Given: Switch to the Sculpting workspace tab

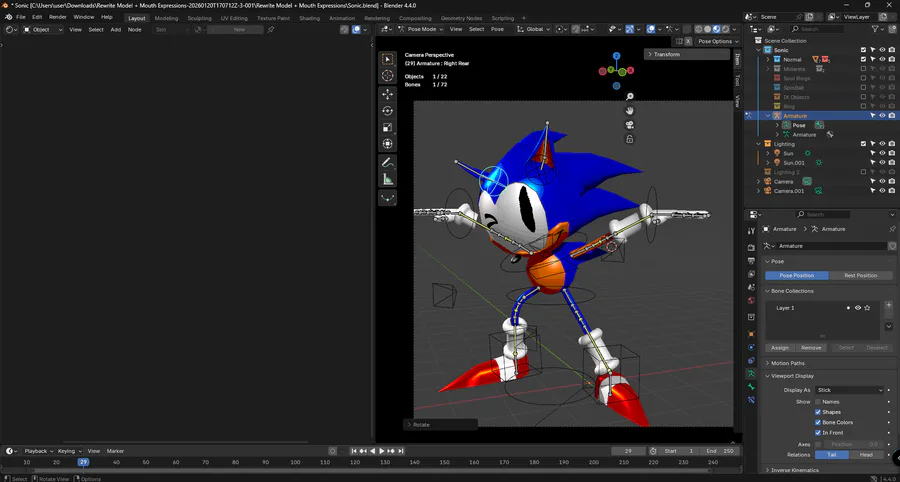Looking at the screenshot, I should 200,18.
